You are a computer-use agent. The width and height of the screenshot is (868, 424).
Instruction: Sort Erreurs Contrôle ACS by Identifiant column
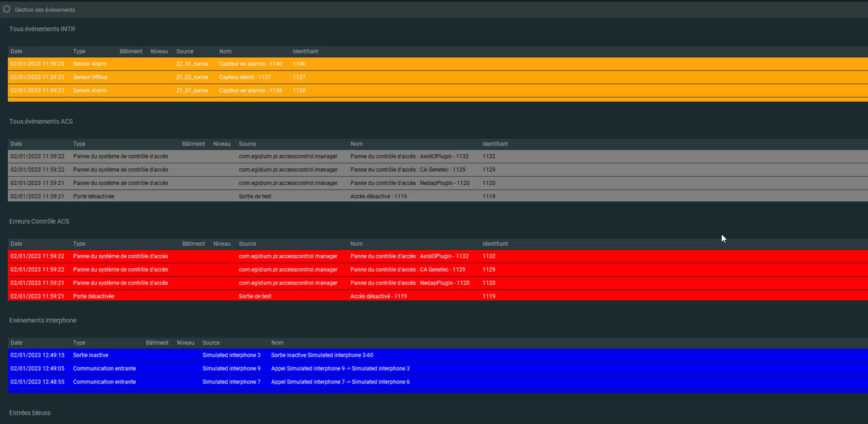494,244
